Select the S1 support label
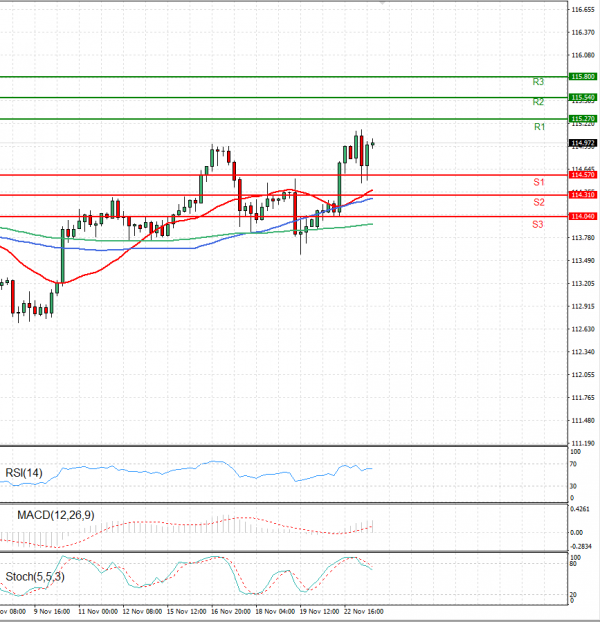Image resolution: width=600 pixels, height=622 pixels. pos(539,182)
